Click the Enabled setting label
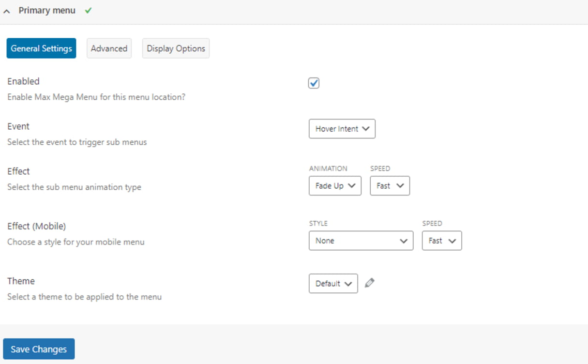 pos(23,81)
